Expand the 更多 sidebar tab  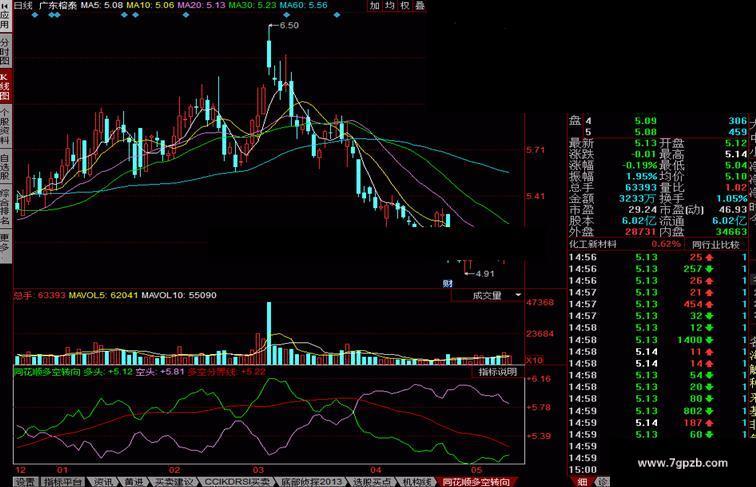[x=5, y=247]
